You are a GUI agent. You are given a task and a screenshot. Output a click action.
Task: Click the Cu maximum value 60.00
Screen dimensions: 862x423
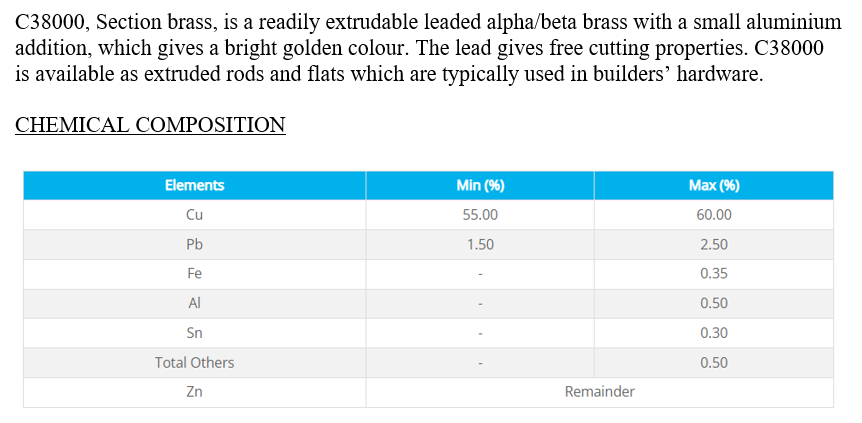(x=714, y=215)
